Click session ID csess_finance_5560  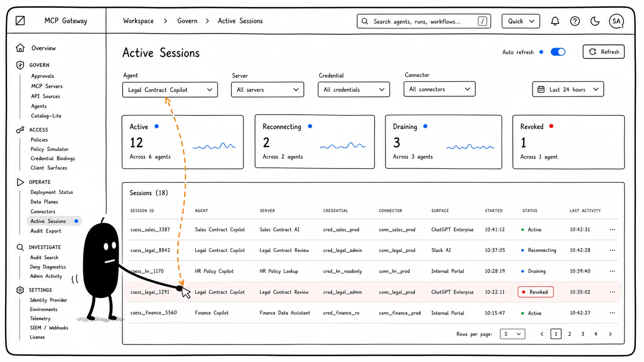click(153, 313)
